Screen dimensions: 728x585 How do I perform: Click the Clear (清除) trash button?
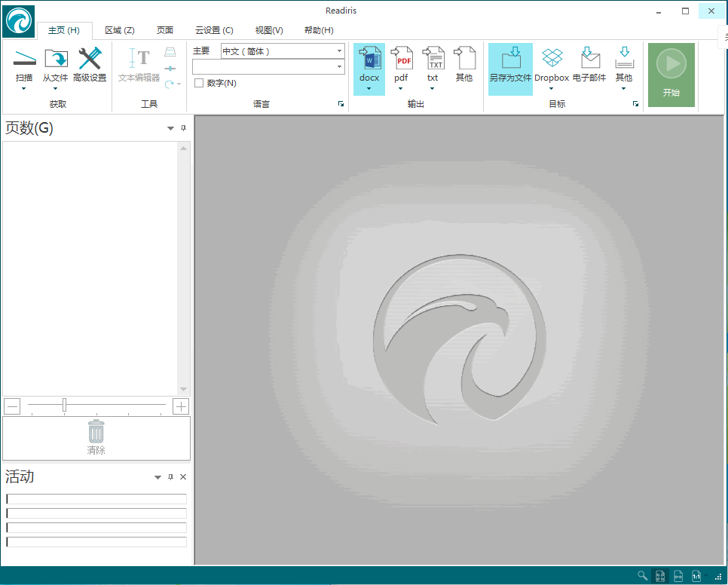96,438
